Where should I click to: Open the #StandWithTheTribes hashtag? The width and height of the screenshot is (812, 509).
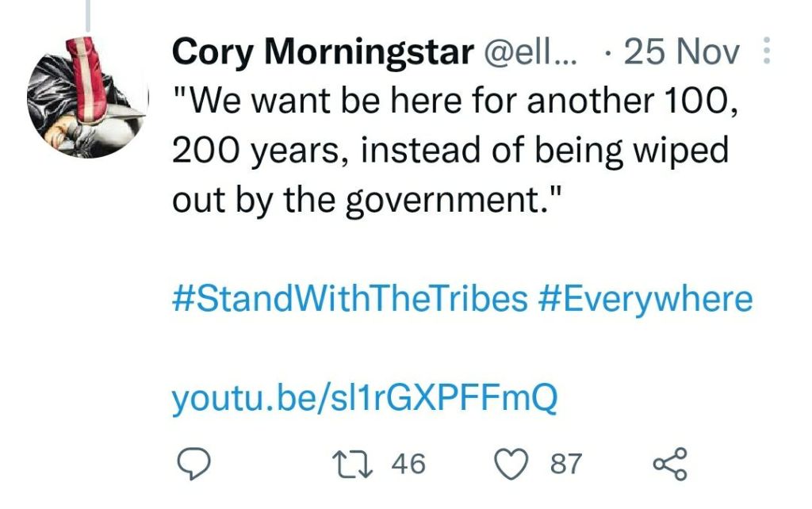350,300
